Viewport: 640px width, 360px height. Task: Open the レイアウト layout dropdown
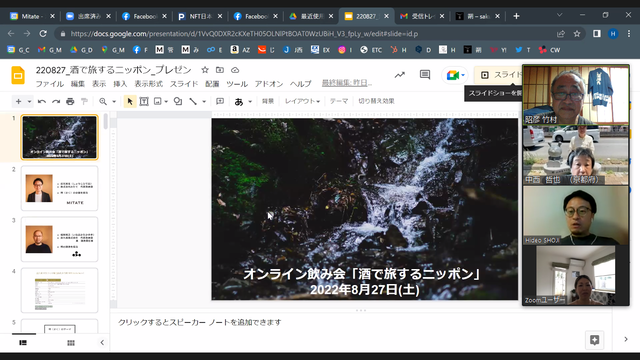302,101
